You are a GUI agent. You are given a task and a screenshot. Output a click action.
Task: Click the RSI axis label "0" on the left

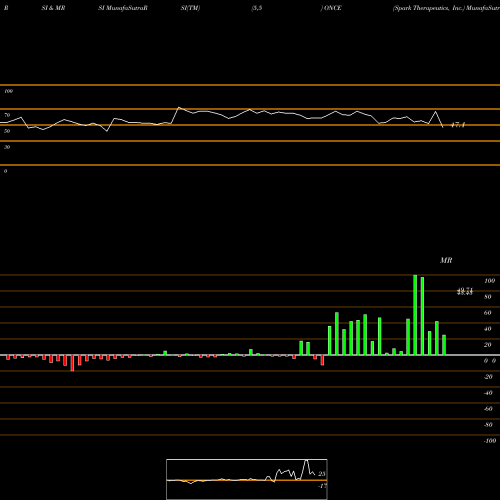point(5,171)
